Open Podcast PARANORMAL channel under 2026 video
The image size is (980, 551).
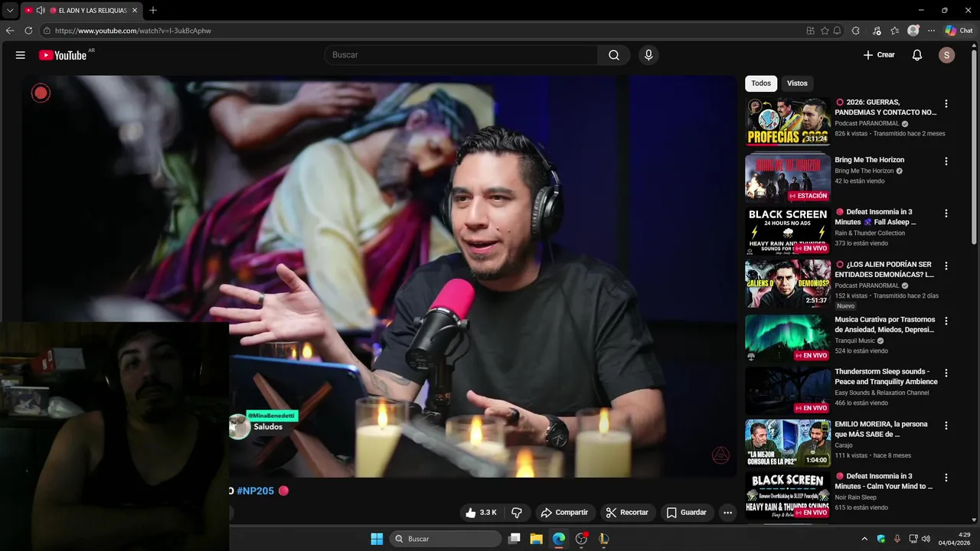(x=867, y=123)
